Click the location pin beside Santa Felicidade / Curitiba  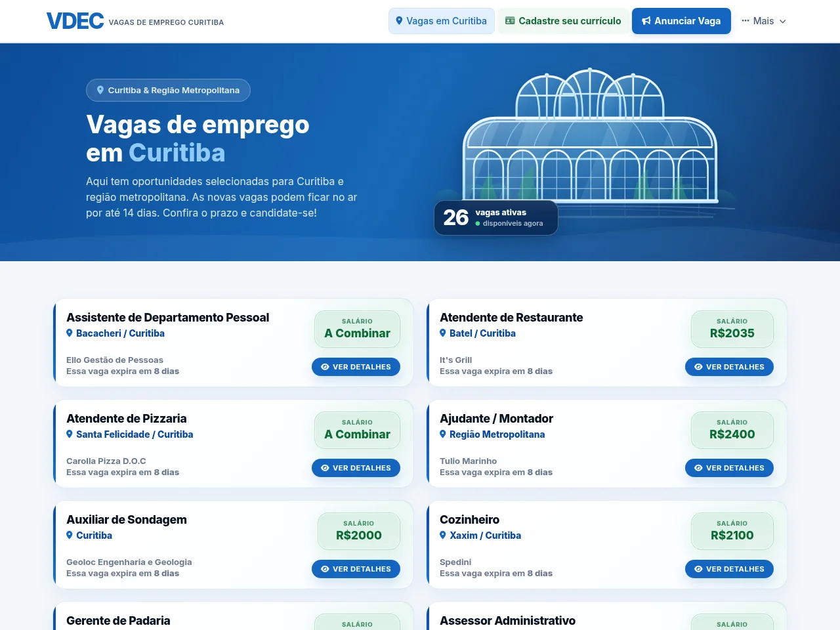click(70, 434)
